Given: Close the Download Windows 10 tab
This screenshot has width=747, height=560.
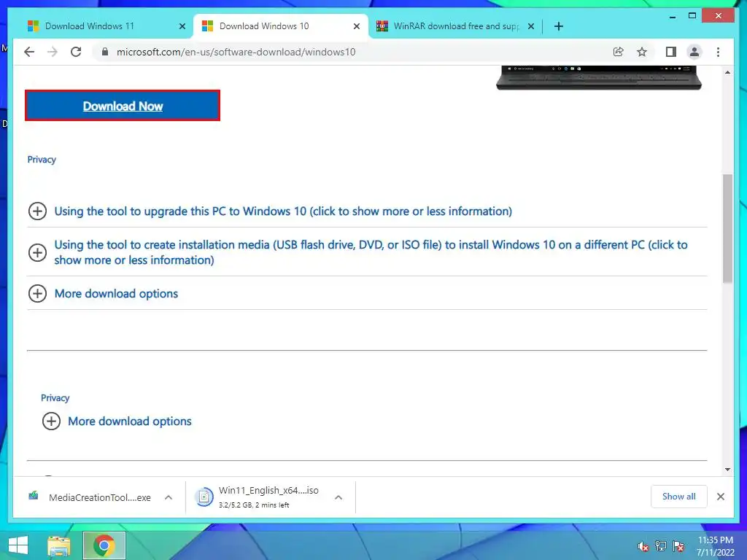Looking at the screenshot, I should [356, 26].
